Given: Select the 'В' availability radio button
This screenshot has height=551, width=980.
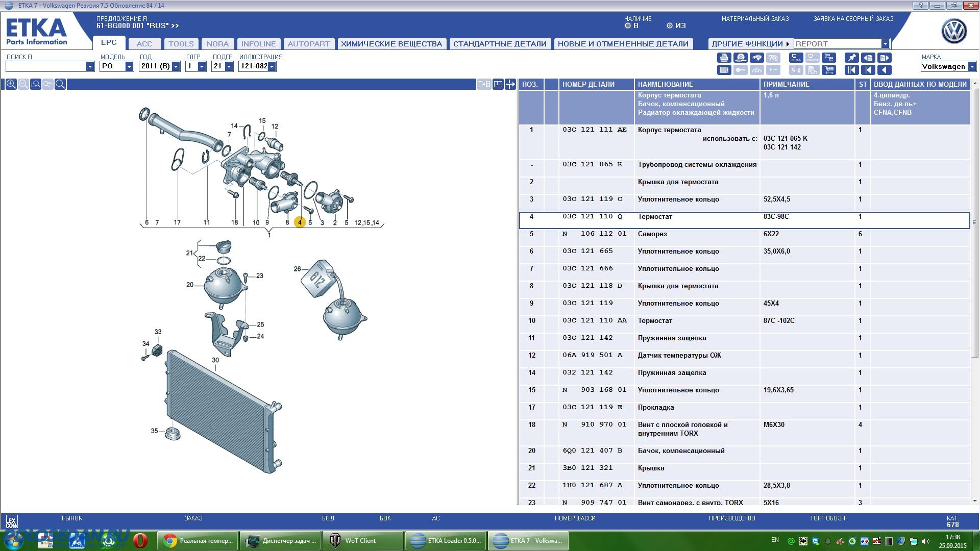Looking at the screenshot, I should click(628, 26).
